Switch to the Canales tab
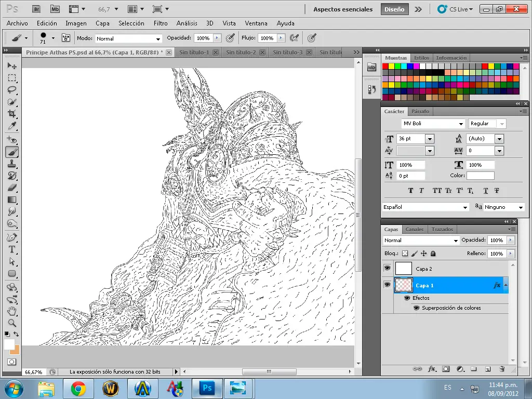The width and height of the screenshot is (532, 399). [414, 229]
